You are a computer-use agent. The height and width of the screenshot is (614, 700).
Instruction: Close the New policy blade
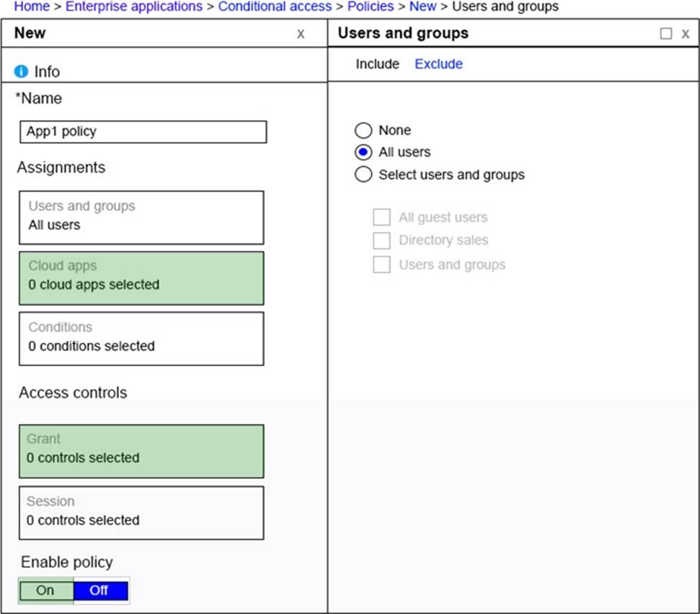tap(301, 34)
